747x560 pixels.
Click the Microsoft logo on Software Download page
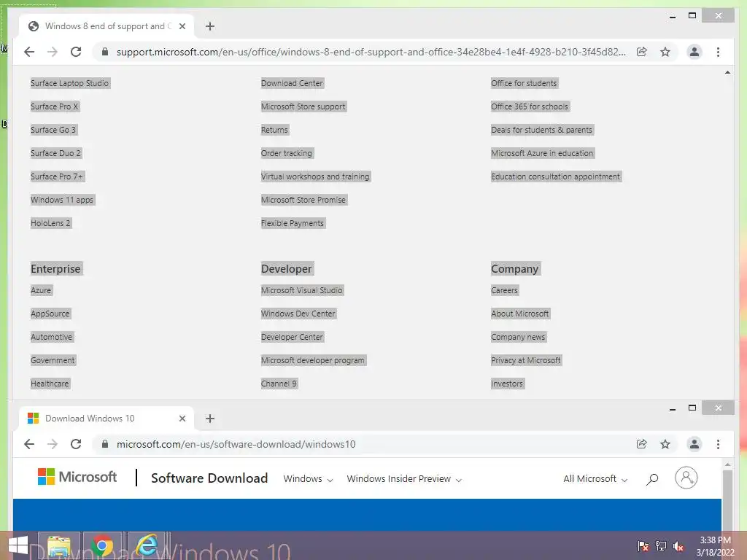click(77, 477)
